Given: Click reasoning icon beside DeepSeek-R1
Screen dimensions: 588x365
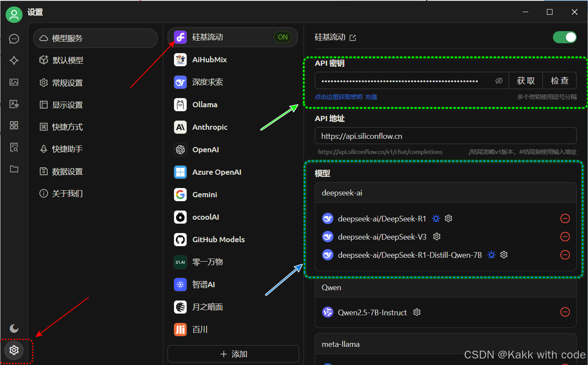Looking at the screenshot, I should pyautogui.click(x=436, y=218).
